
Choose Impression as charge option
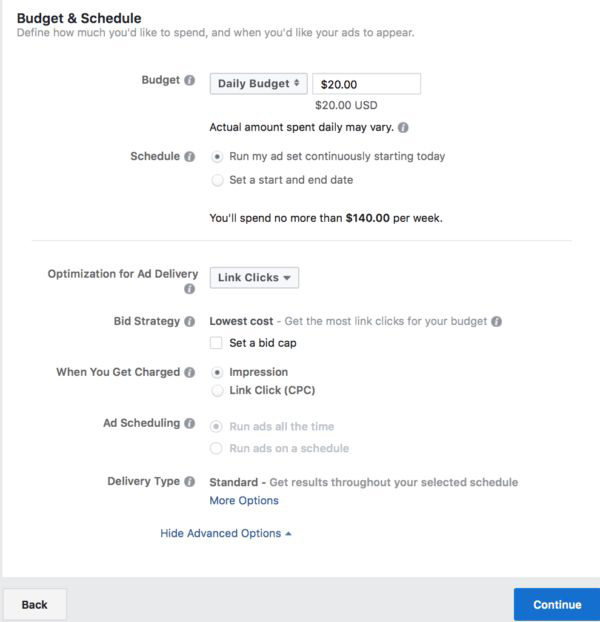click(217, 373)
